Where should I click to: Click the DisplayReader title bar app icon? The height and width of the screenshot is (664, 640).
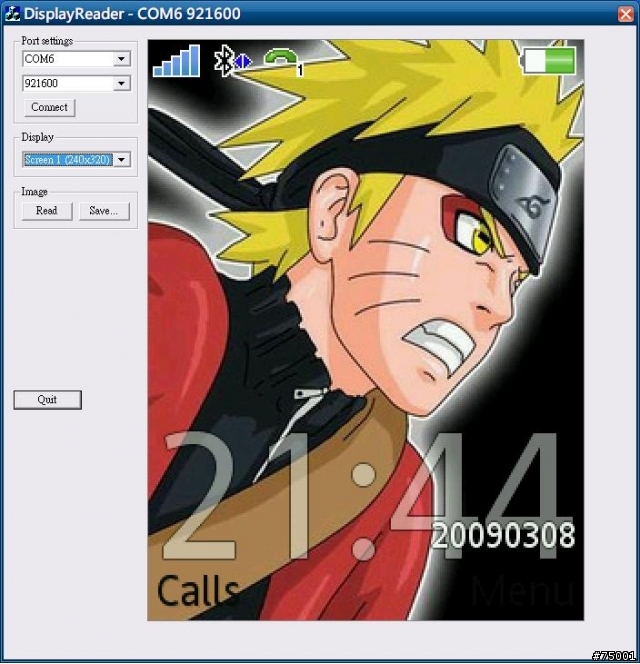(x=12, y=14)
